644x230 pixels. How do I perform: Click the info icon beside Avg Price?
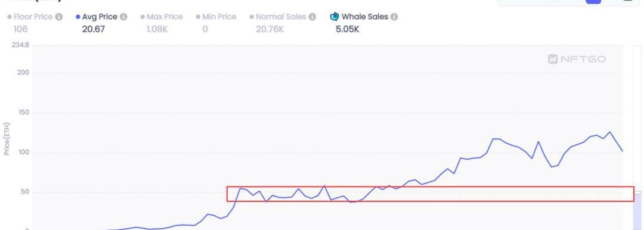123,17
